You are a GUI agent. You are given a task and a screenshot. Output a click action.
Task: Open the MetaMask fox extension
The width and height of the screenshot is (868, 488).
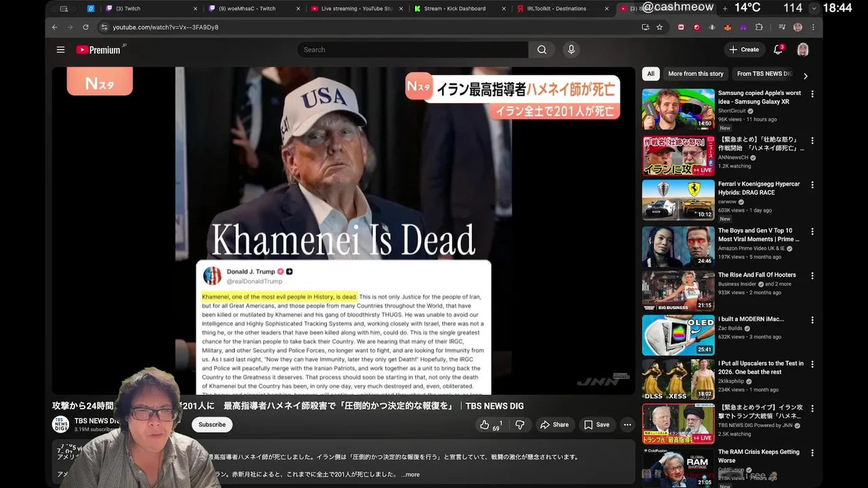728,27
